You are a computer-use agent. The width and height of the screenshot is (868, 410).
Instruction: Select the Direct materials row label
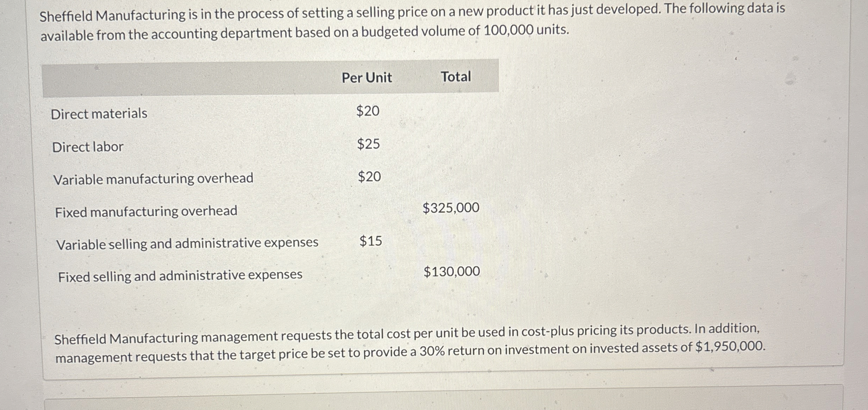click(99, 114)
